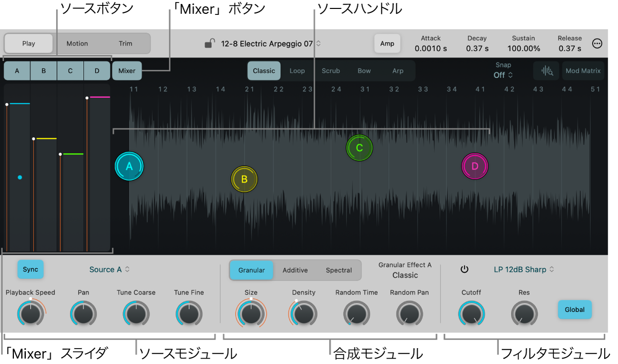Select the Spectral synthesis tab
The image size is (618, 364).
click(x=339, y=270)
